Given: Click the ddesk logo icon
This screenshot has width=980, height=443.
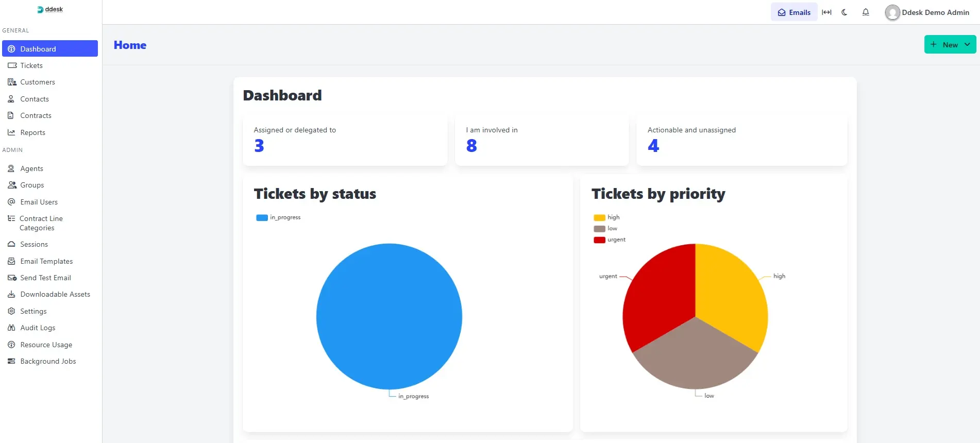Looking at the screenshot, I should [40, 9].
